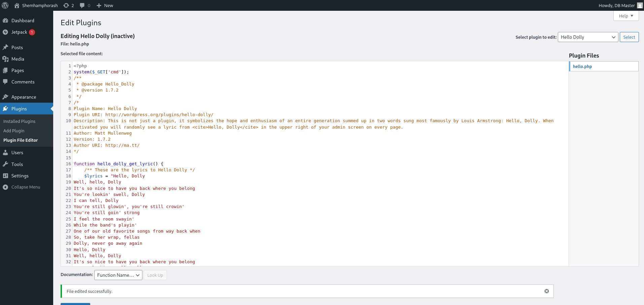
Task: Click code line 16 function hello_dolly_get_lyric
Action: tap(118, 164)
